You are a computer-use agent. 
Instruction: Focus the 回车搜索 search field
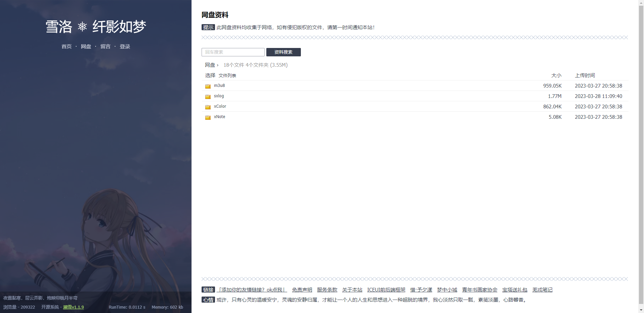click(233, 52)
